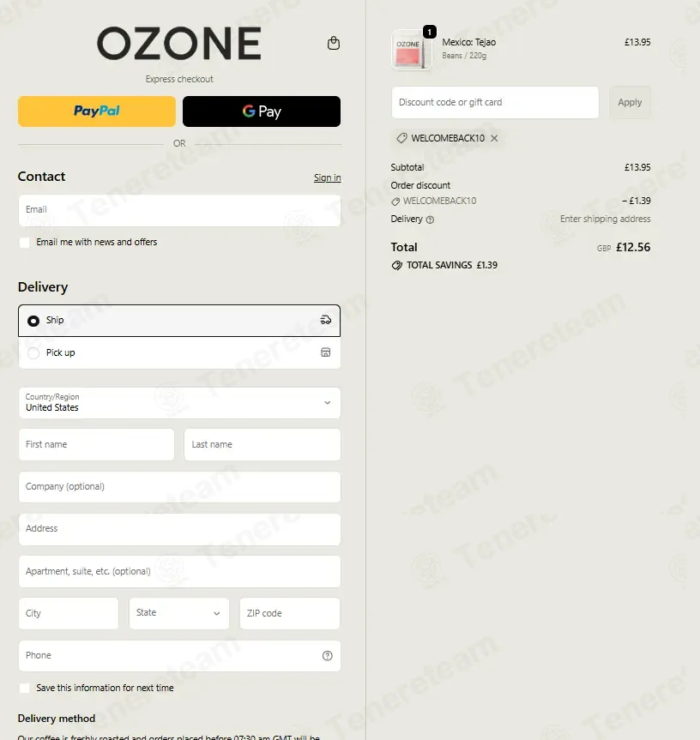This screenshot has width=700, height=740.
Task: Click the Email input field
Action: 179,210
